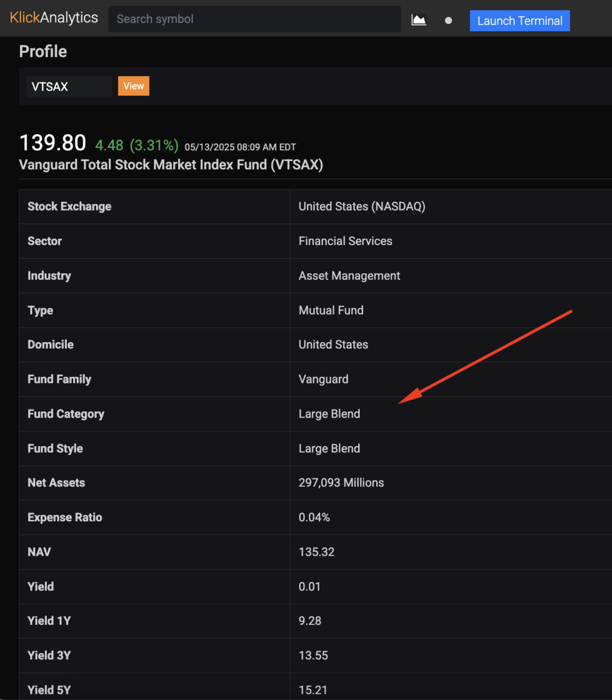The width and height of the screenshot is (612, 700).
Task: Select the United States (NASDAQ) value
Action: tap(362, 206)
